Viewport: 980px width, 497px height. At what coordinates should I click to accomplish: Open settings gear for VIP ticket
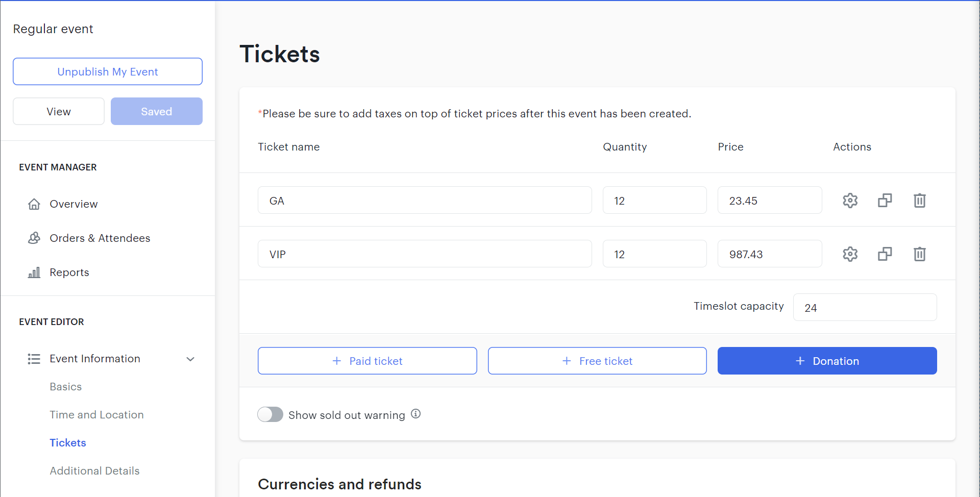point(850,254)
